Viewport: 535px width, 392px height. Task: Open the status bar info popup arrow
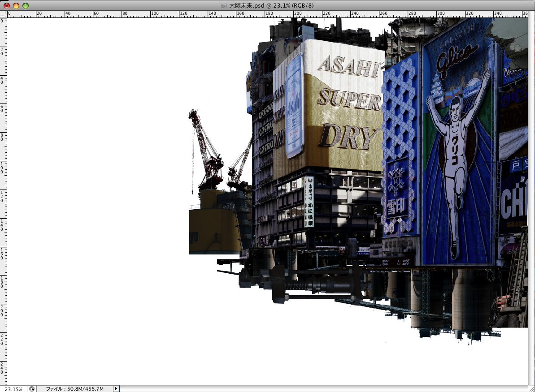point(116,388)
